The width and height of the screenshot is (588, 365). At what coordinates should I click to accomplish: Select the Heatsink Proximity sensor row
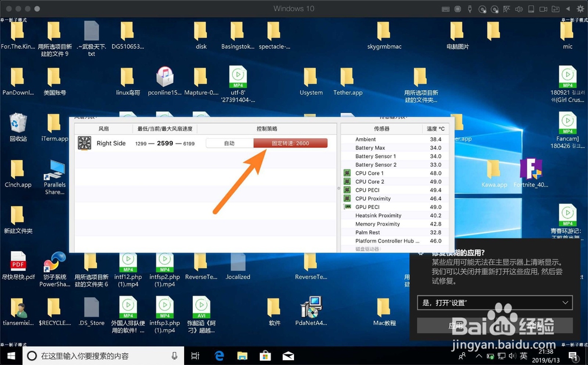395,215
